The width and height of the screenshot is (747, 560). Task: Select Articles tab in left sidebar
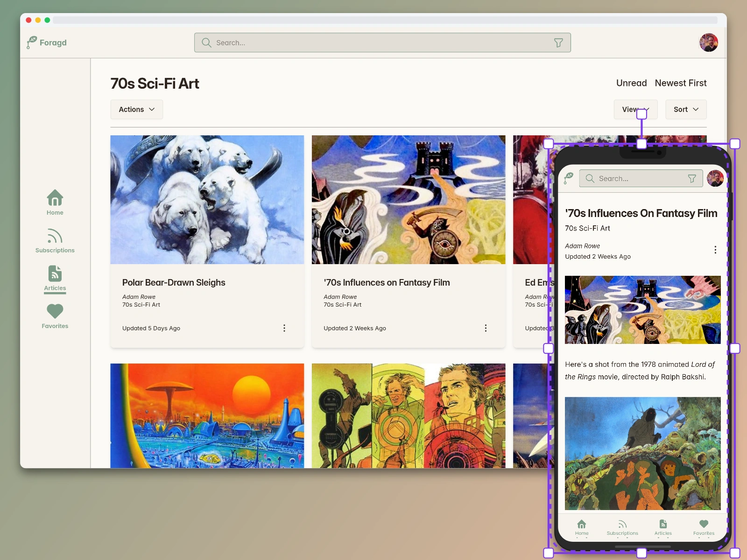(55, 278)
